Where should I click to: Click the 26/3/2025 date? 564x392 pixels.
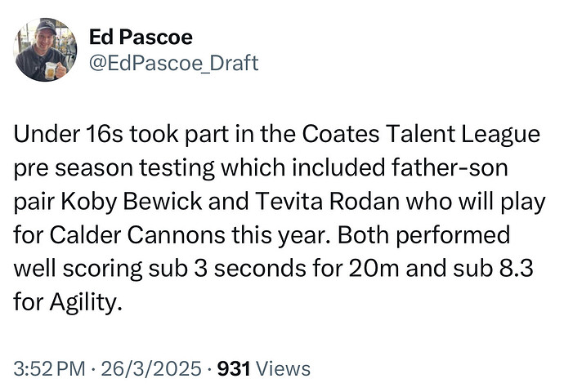click(151, 368)
